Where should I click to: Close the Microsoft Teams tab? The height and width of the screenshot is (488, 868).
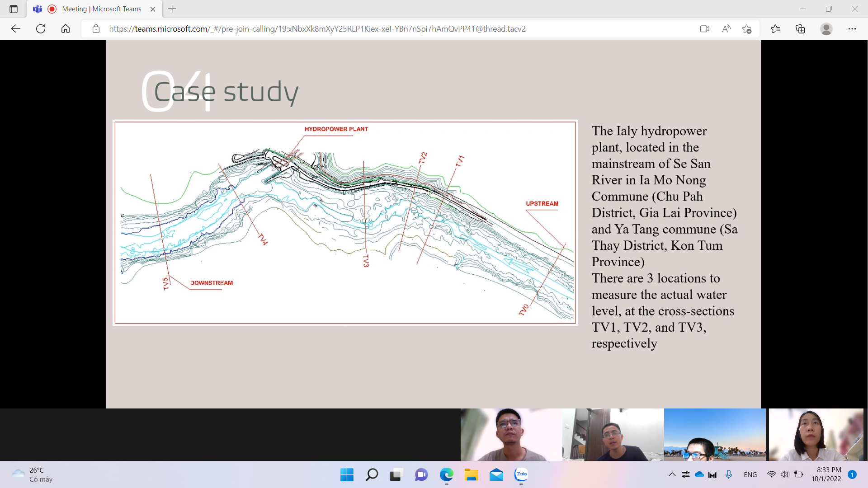point(153,9)
